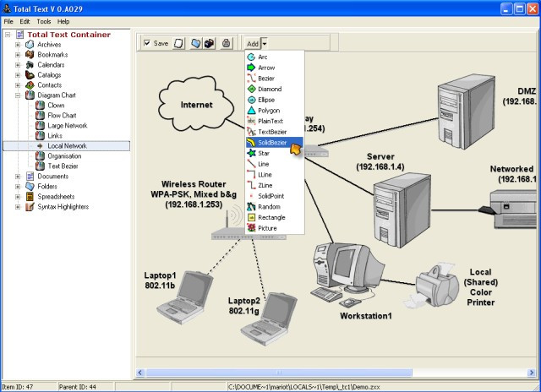
Task: Click the Spreadsheets icon in the tree
Action: pyautogui.click(x=30, y=197)
